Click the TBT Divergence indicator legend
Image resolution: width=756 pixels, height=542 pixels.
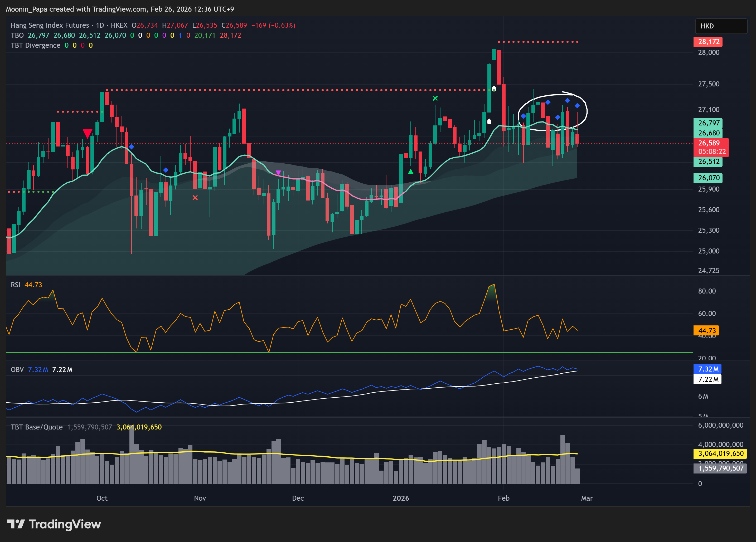(35, 45)
